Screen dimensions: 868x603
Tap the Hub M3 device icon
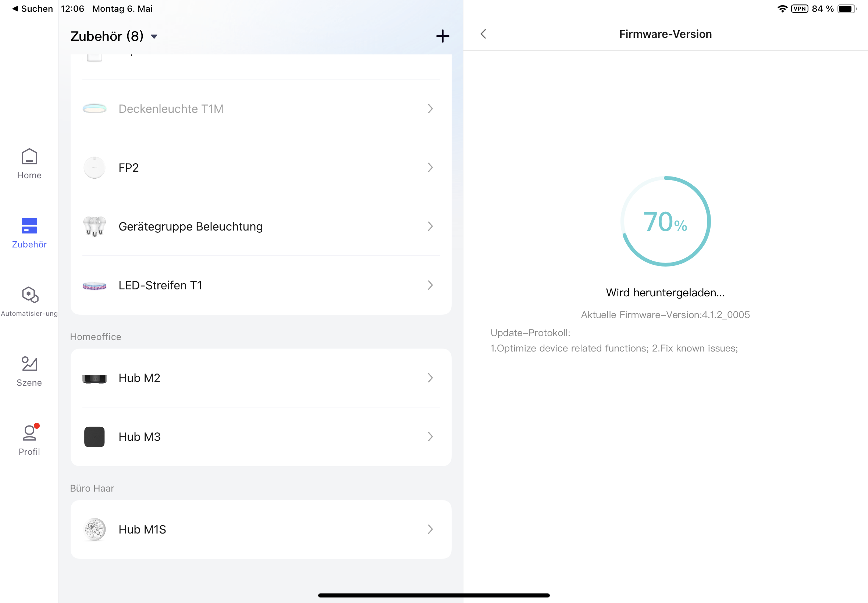pyautogui.click(x=95, y=437)
